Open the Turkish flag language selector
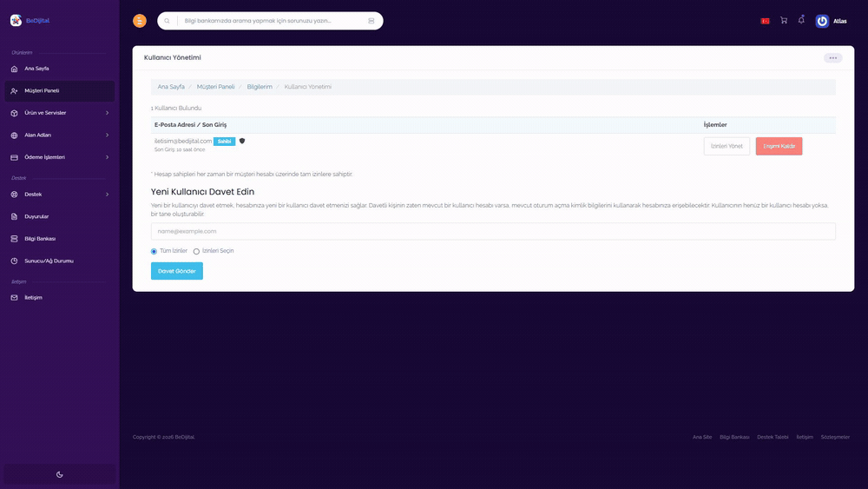This screenshot has height=489, width=868. pyautogui.click(x=765, y=21)
